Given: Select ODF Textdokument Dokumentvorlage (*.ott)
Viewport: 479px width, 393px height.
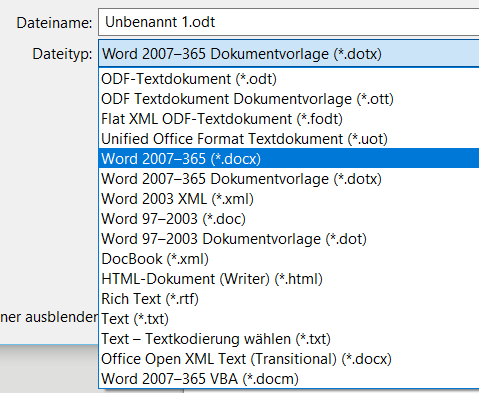Looking at the screenshot, I should 289,99.
